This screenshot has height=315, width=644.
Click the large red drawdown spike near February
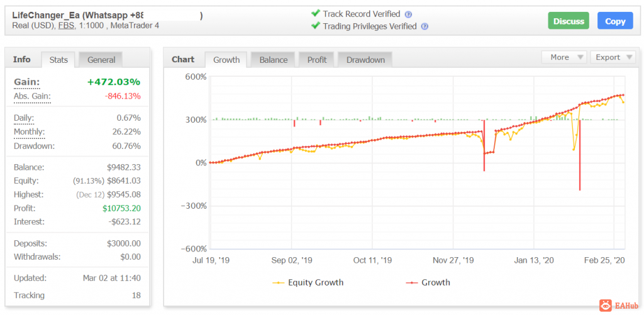(x=579, y=155)
